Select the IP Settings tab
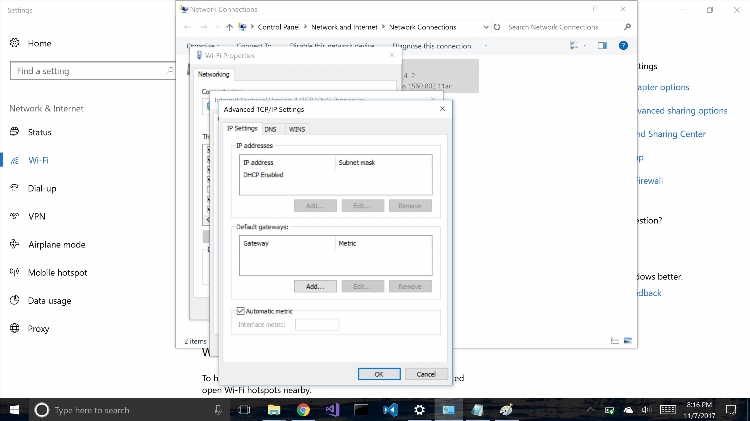 pyautogui.click(x=242, y=128)
